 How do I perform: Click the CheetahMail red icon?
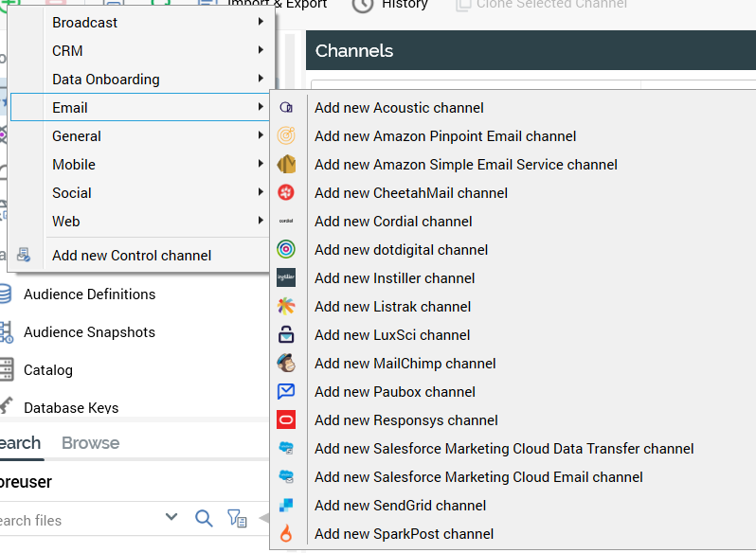click(286, 193)
